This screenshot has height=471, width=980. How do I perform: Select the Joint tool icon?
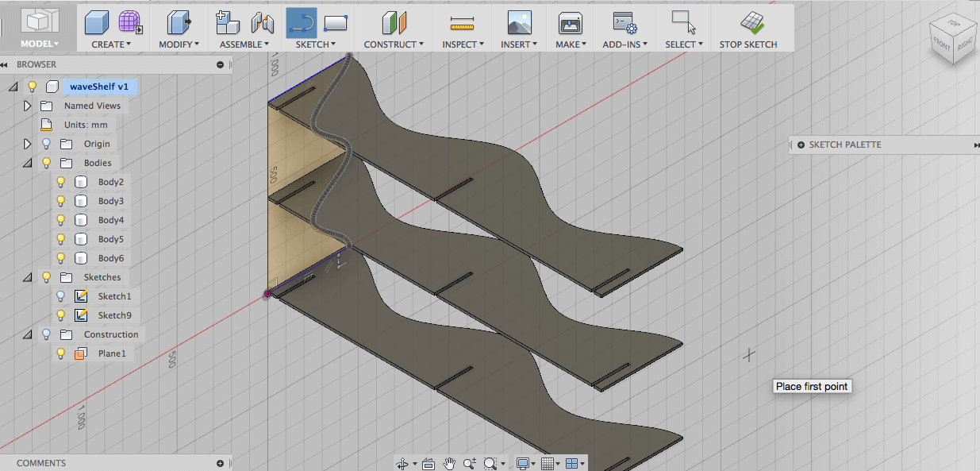[x=262, y=22]
